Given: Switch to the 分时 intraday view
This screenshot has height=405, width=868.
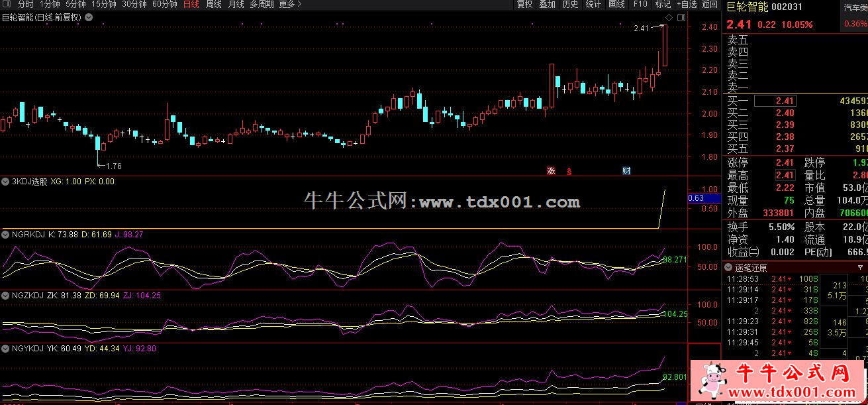Looking at the screenshot, I should coord(25,4).
